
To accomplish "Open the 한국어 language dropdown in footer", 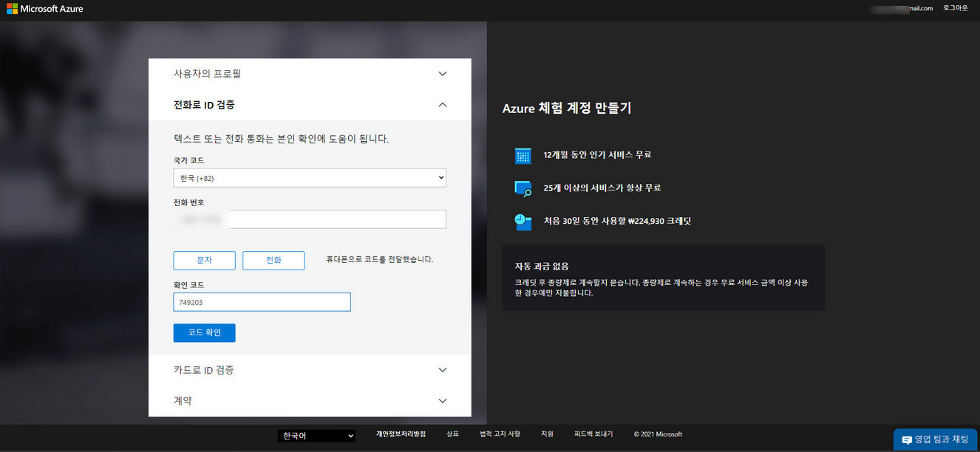I will (x=317, y=436).
